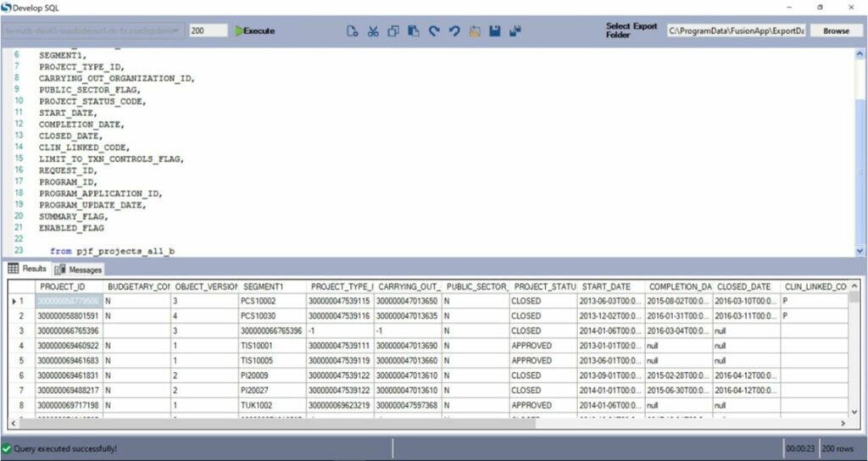868x461 pixels.
Task: Click the Redo arrow icon
Action: coord(454,31)
